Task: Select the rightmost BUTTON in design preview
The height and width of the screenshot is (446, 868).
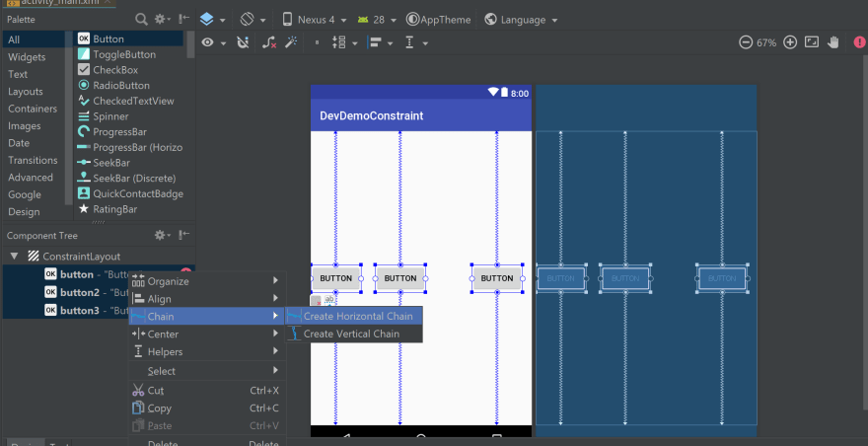Action: pos(496,278)
